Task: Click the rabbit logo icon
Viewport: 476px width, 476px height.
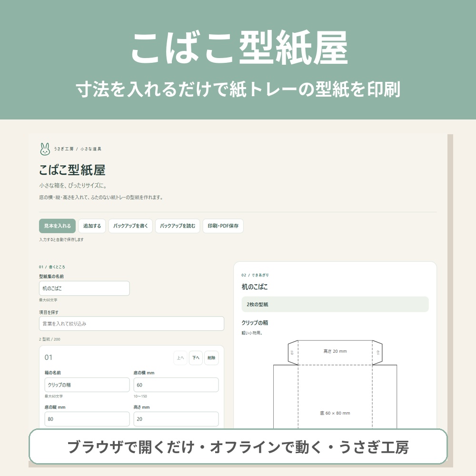Action: (x=45, y=149)
